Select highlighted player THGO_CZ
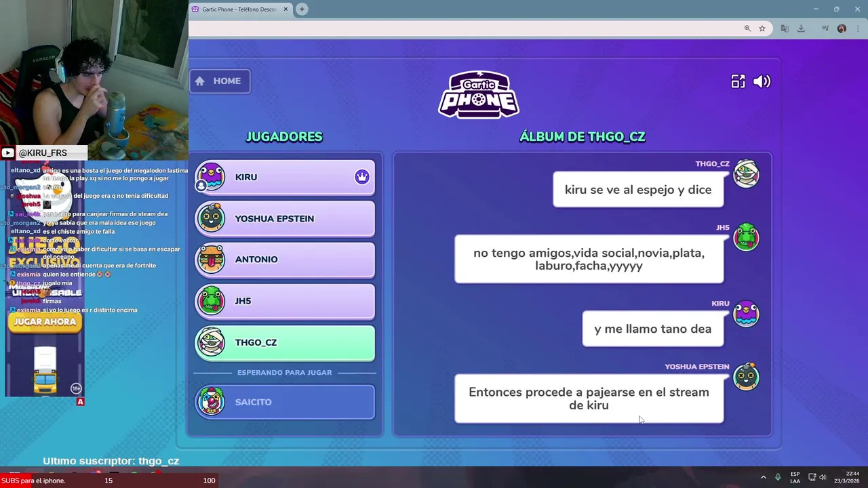This screenshot has width=868, height=488. [285, 342]
